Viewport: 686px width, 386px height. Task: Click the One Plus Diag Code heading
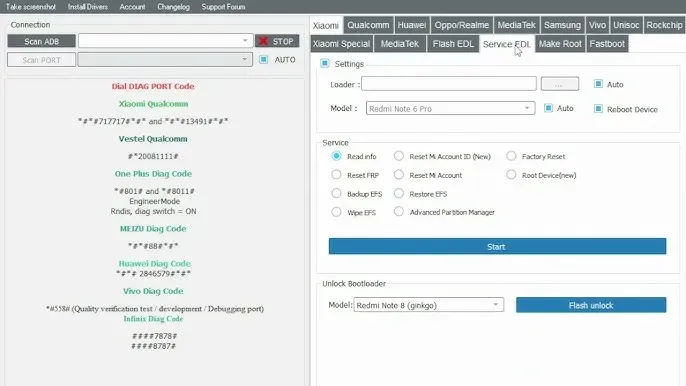[153, 174]
